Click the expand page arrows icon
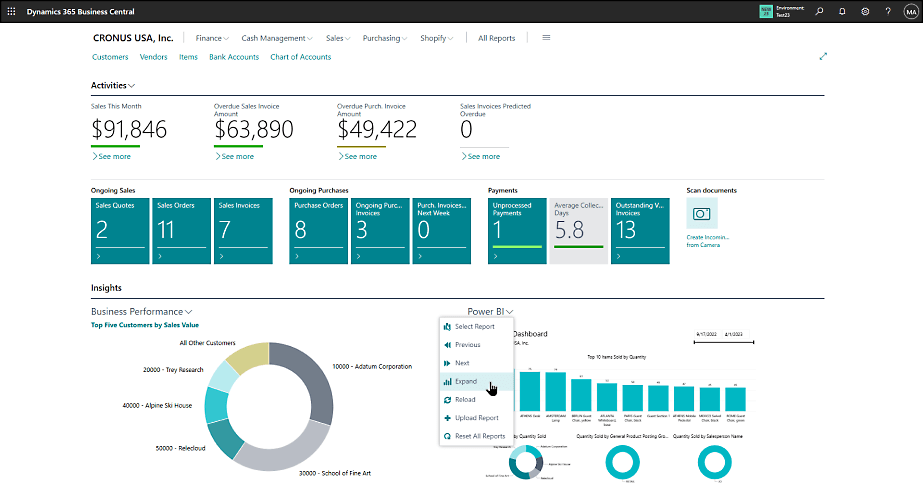The width and height of the screenshot is (923, 490). 823,57
